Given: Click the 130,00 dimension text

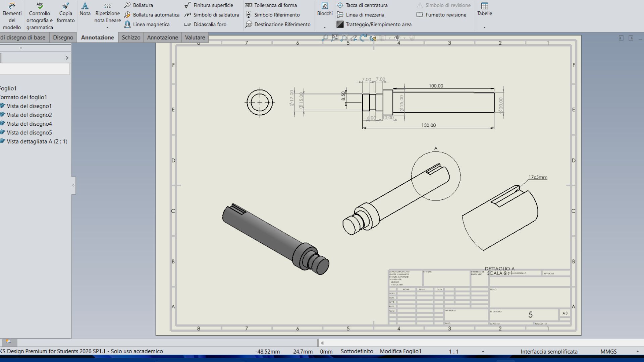Looking at the screenshot, I should pos(429,125).
